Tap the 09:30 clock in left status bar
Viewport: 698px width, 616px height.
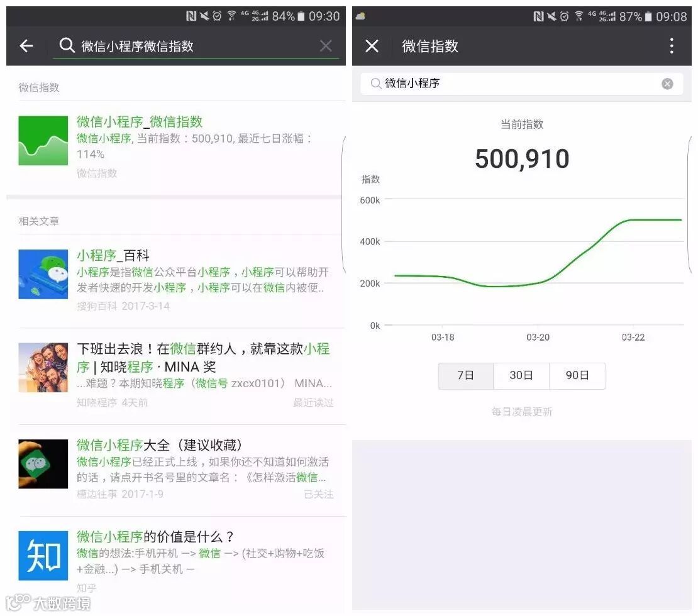pyautogui.click(x=324, y=16)
